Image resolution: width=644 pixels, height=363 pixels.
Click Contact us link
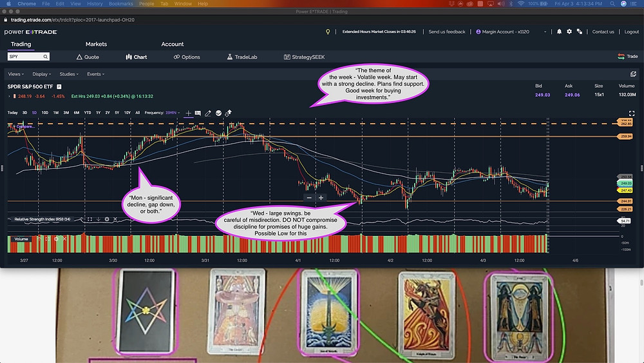pos(603,32)
